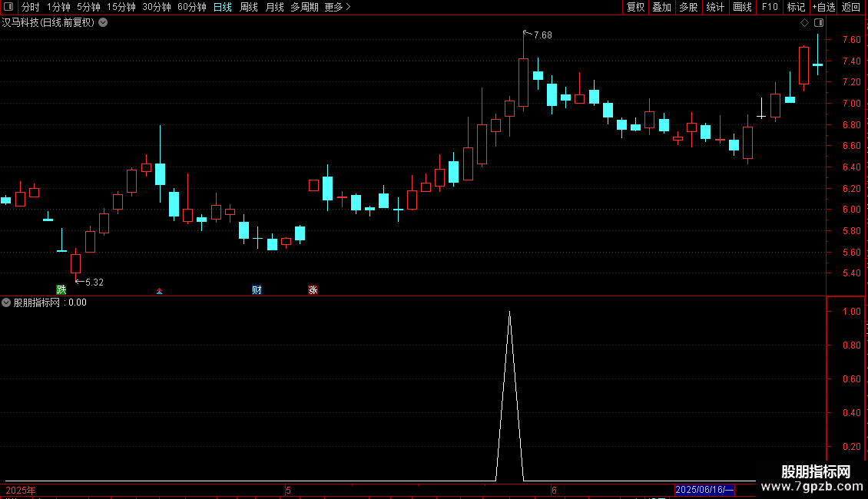Select the 15分钟 period tab
This screenshot has height=499, width=868.
[x=121, y=7]
